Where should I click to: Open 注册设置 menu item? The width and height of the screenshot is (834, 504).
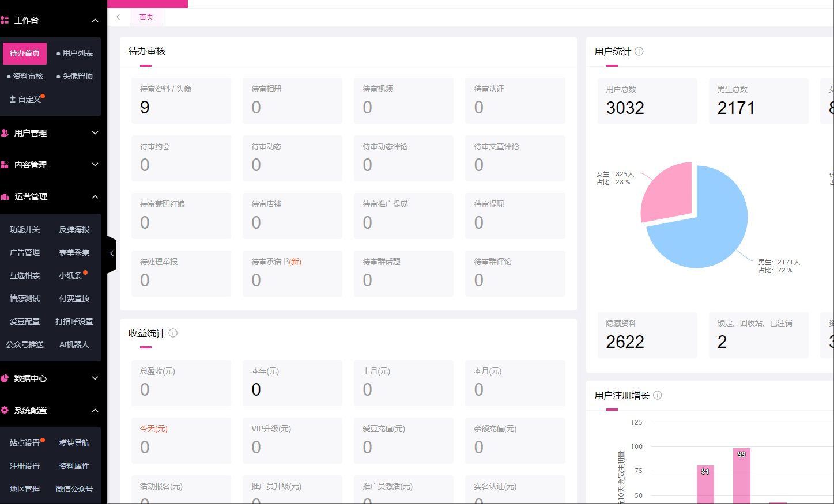(25, 466)
